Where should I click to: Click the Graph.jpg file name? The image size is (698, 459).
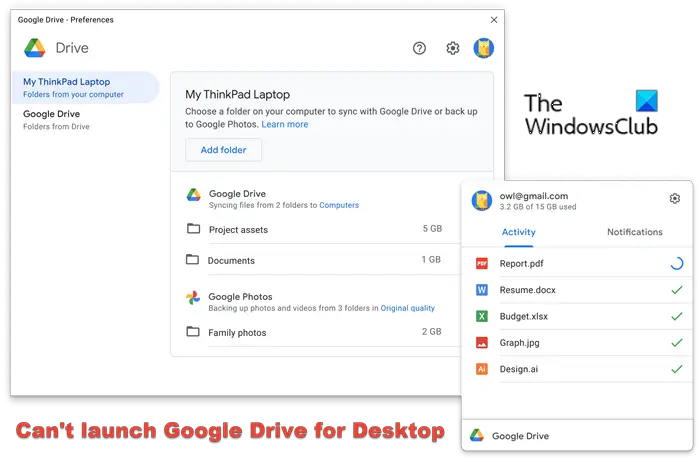(x=519, y=343)
